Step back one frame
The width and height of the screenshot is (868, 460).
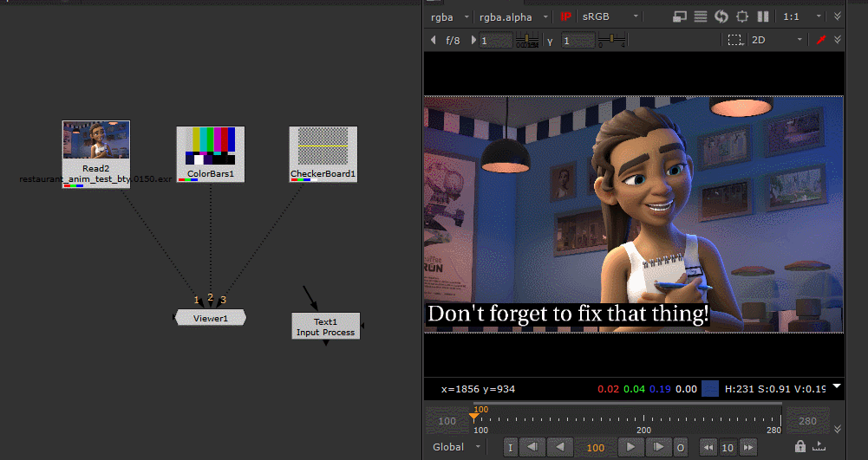[x=532, y=447]
